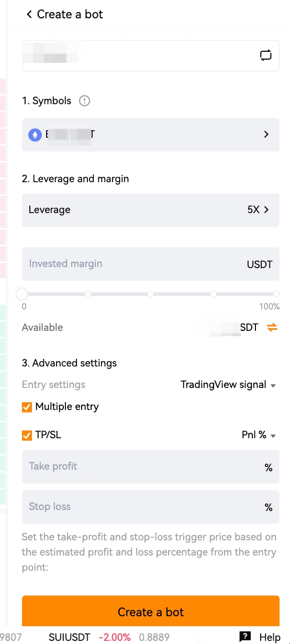Click the Ethereum coin icon
This screenshot has width=290, height=644.
click(x=35, y=135)
